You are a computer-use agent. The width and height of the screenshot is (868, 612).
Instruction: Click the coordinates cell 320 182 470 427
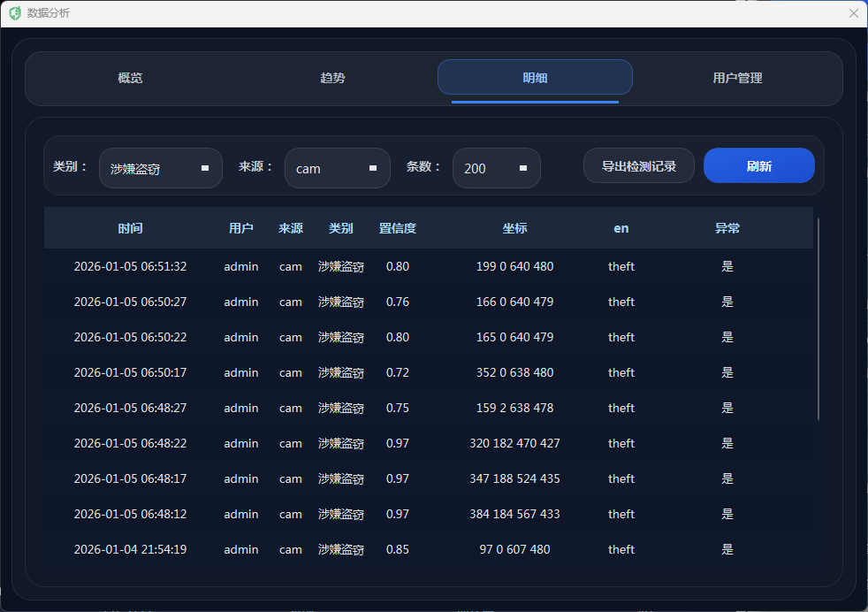point(514,444)
